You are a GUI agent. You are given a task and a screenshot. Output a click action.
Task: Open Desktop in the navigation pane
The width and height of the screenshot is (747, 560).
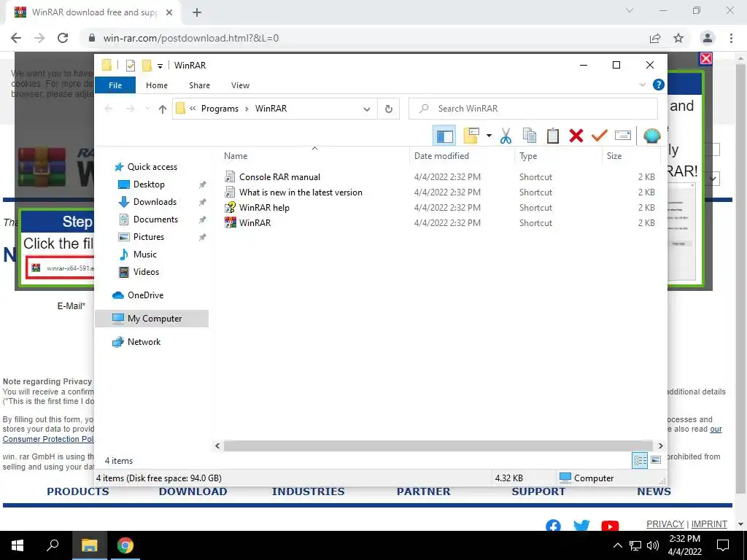(149, 184)
